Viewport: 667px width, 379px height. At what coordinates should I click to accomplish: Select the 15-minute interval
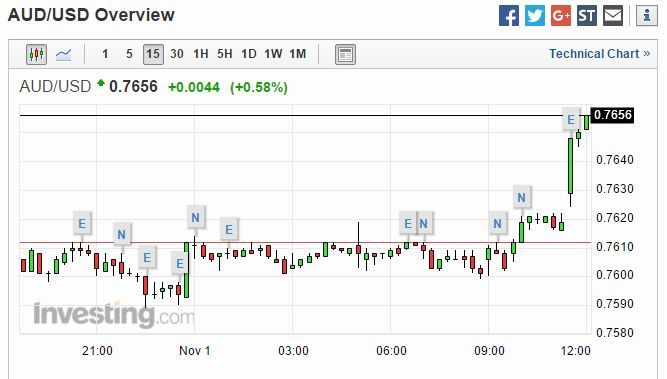153,54
